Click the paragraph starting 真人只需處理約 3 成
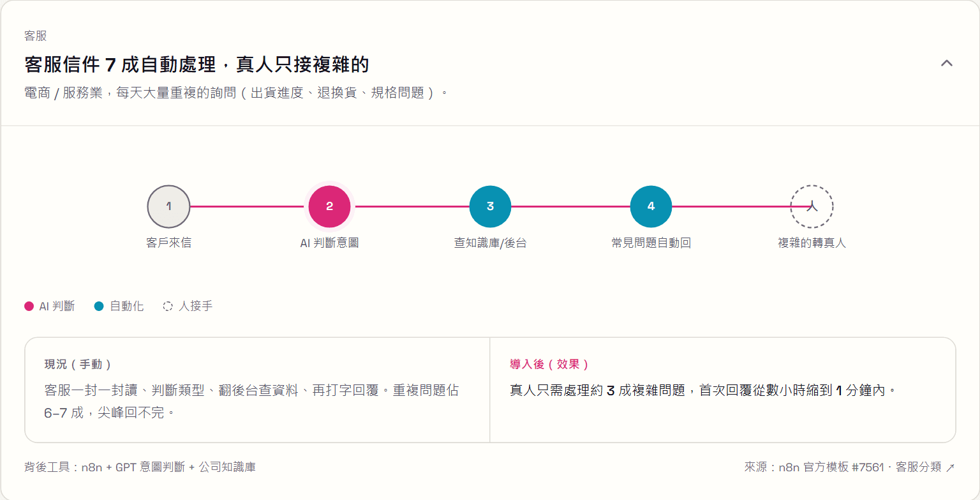The height and width of the screenshot is (500, 980). 704,390
